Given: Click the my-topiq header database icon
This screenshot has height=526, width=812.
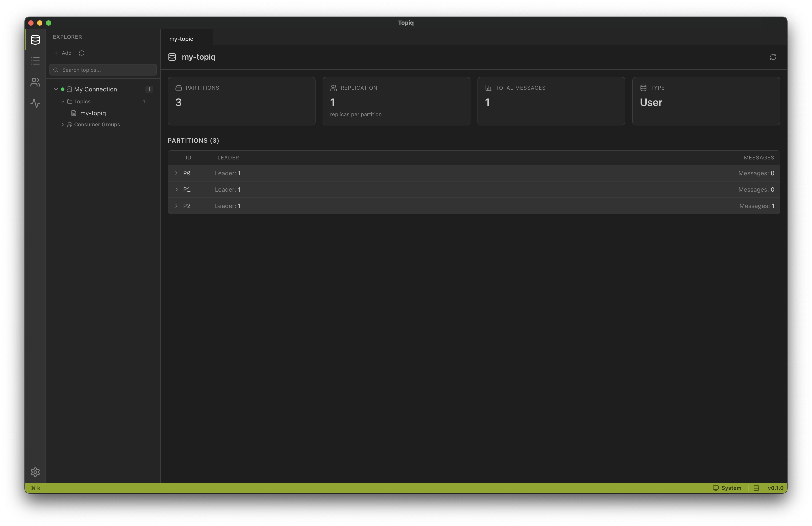Looking at the screenshot, I should pos(172,57).
